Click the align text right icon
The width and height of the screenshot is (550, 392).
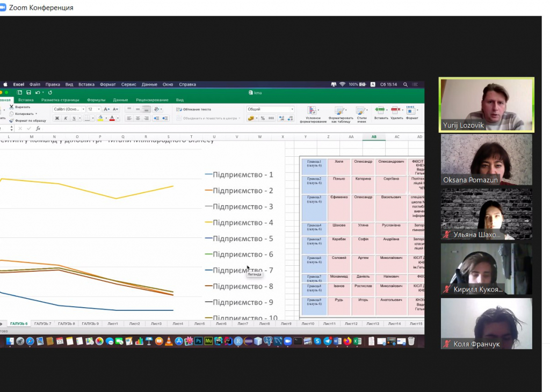pyautogui.click(x=146, y=119)
